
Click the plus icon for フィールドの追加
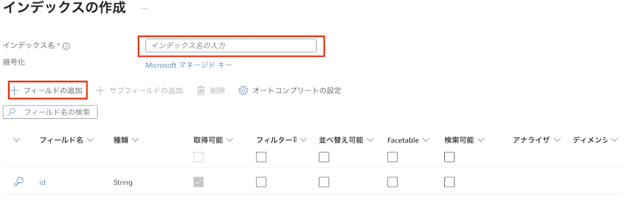click(15, 90)
